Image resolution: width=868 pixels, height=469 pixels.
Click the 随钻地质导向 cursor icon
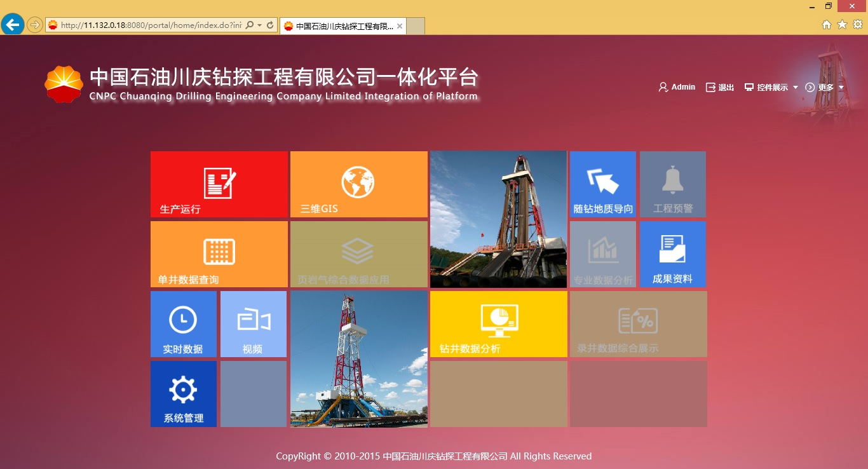point(602,182)
